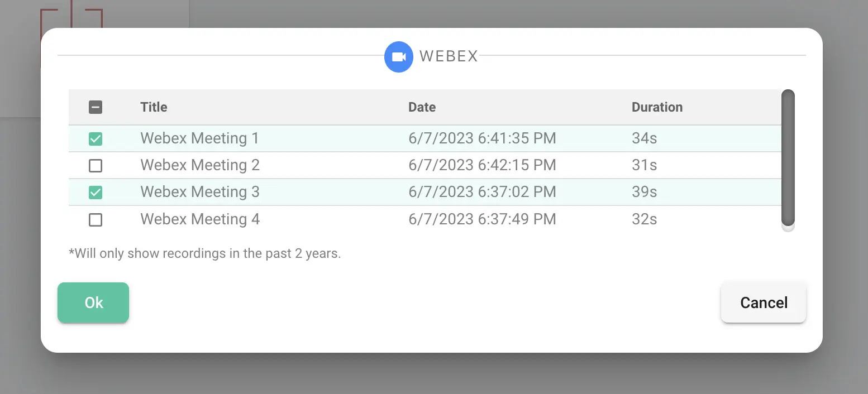Select the Webex Meeting 4 title
Screen dimensions: 868x394
point(200,219)
